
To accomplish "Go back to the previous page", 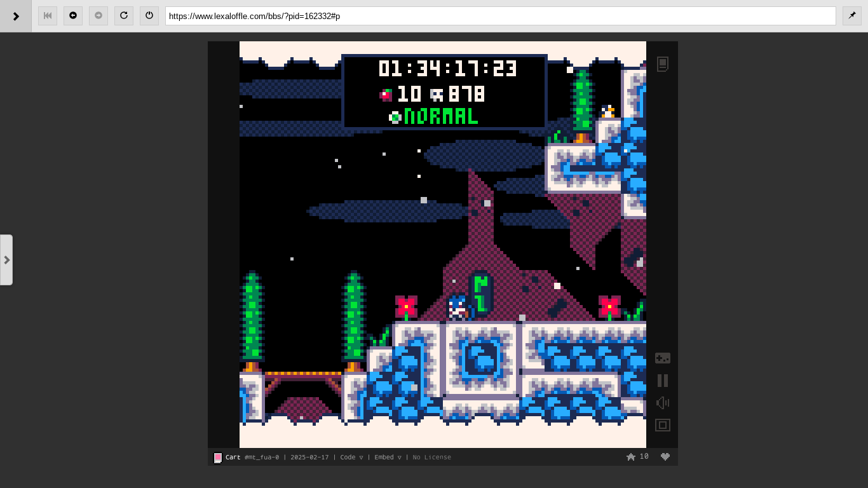I will 73,16.
